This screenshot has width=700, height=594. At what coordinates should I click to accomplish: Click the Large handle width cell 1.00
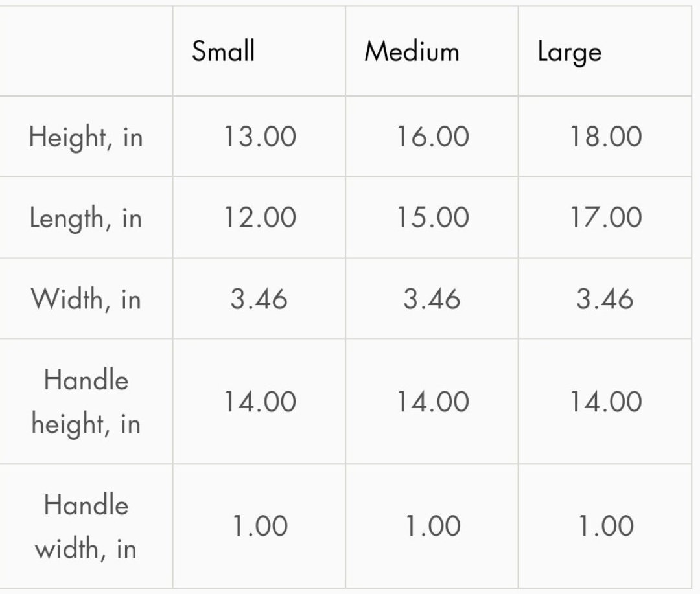(x=606, y=526)
